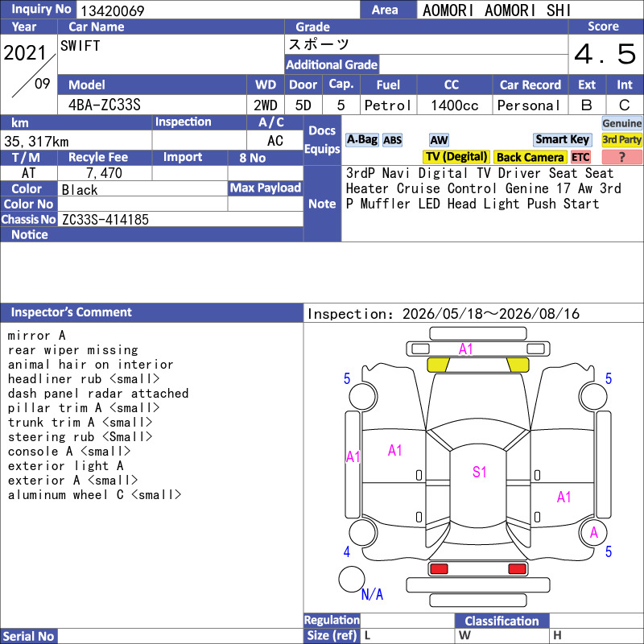
Task: Click the pink question mark legend box
Action: point(621,157)
